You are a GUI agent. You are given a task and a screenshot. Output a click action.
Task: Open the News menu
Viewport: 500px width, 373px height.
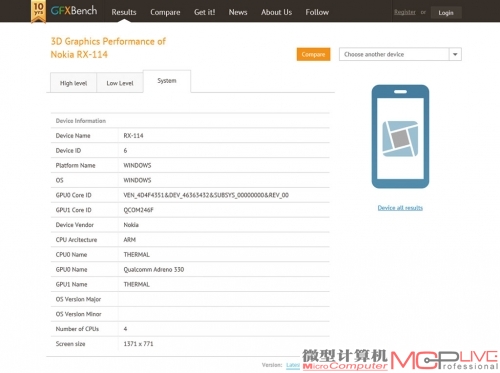pos(238,12)
